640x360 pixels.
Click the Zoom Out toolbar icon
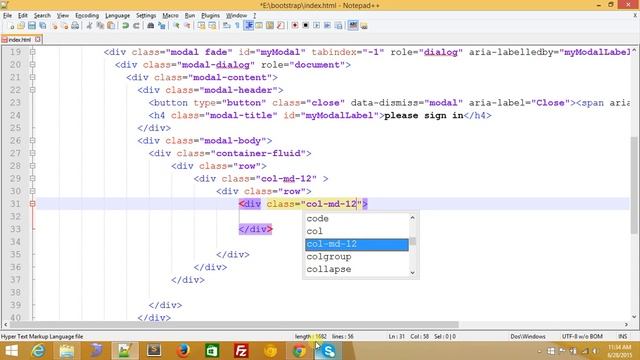tap(187, 26)
